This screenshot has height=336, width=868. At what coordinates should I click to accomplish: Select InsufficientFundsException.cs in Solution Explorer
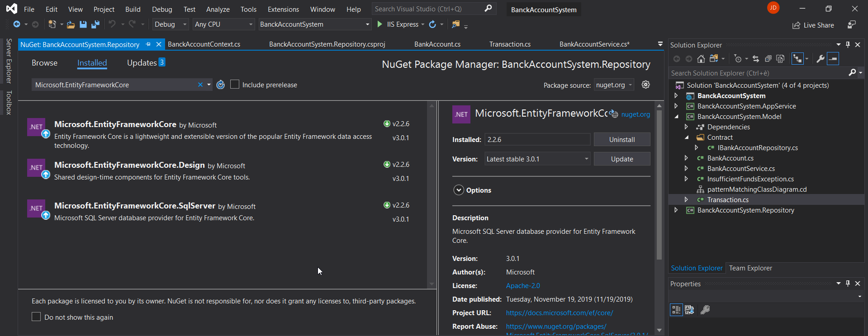(x=750, y=179)
